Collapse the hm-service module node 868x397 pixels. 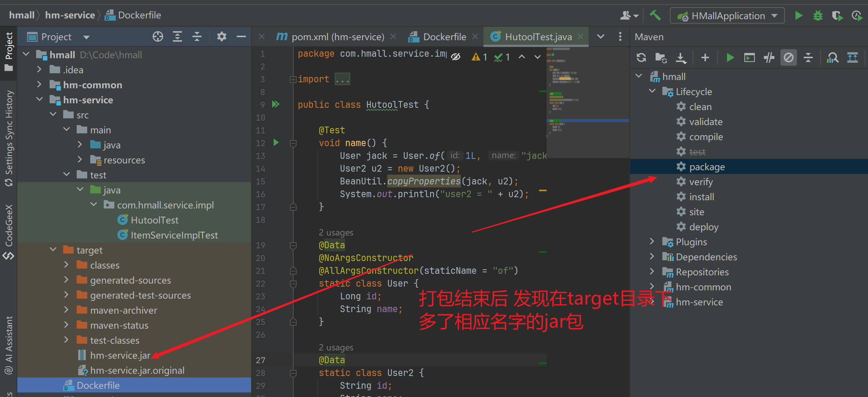click(39, 100)
